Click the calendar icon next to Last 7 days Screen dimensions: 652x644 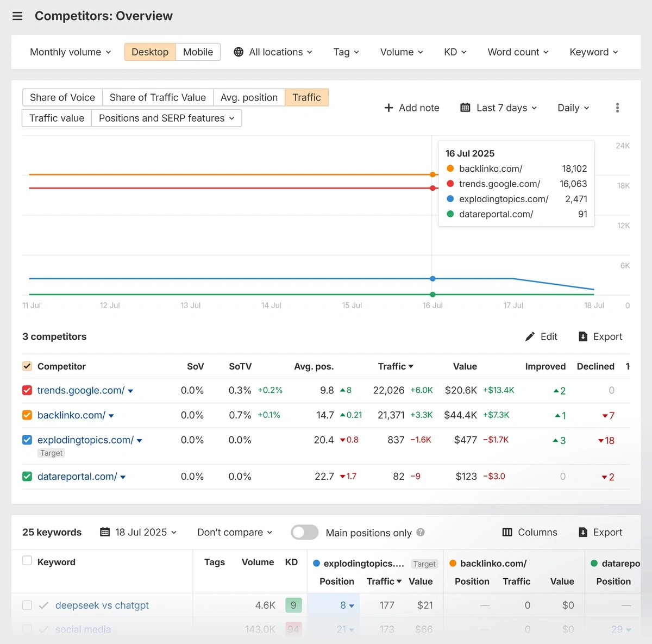point(465,108)
